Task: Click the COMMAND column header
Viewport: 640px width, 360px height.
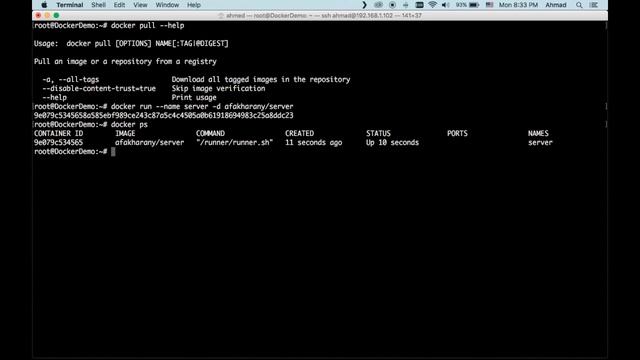Action: point(210,133)
